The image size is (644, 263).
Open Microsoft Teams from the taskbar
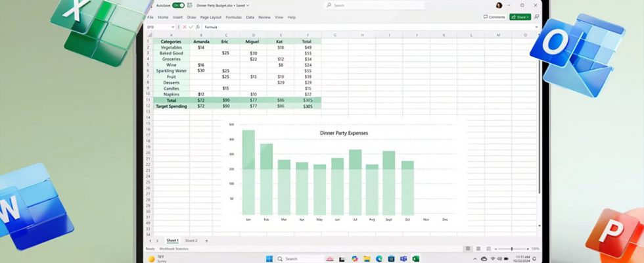403,258
